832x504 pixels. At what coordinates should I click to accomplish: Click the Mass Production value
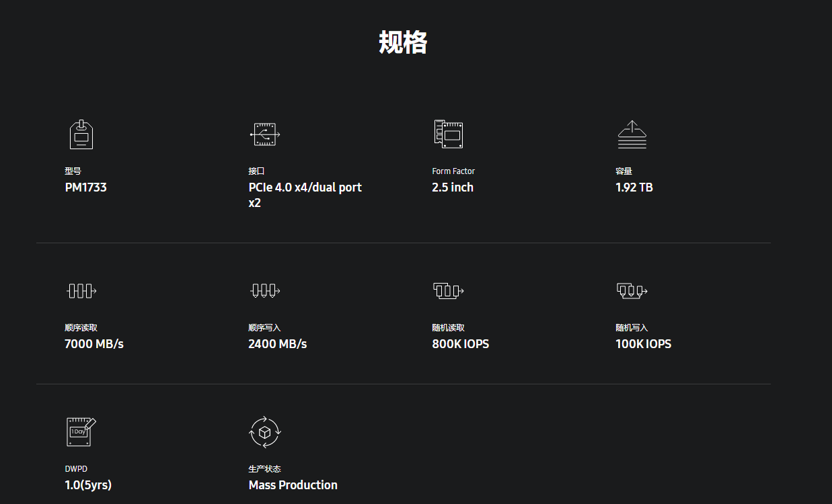[293, 485]
